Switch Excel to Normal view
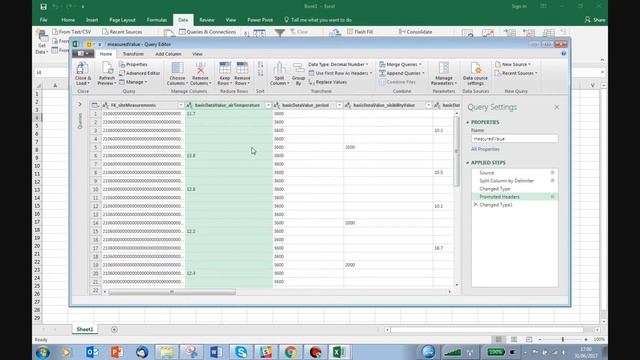Screen dimensions: 640x360 click(x=498, y=339)
